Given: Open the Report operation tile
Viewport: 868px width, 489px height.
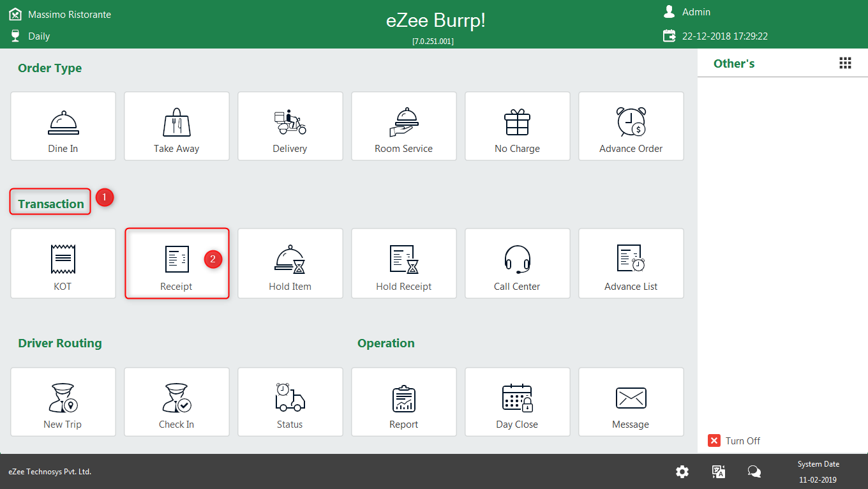Looking at the screenshot, I should [404, 402].
